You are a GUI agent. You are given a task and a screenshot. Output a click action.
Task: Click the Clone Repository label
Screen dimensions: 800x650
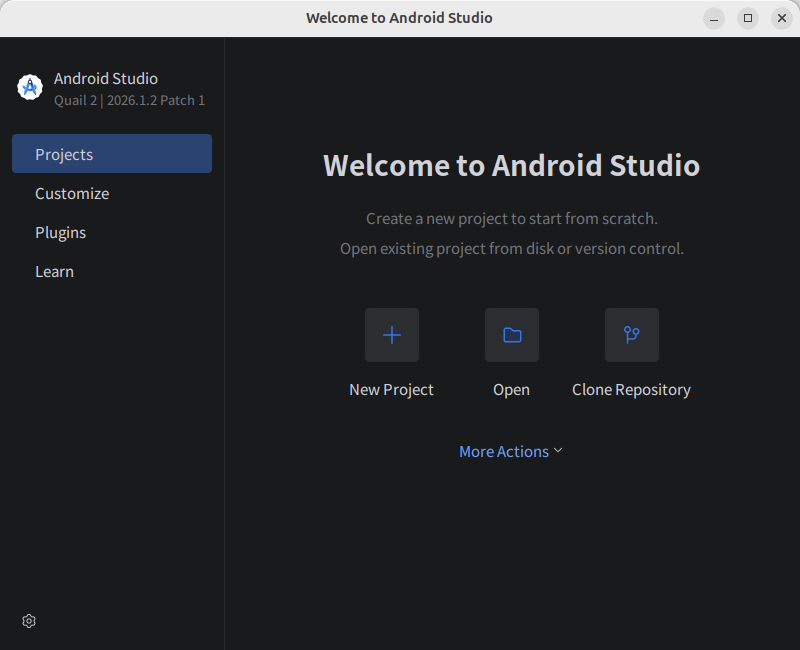point(631,390)
